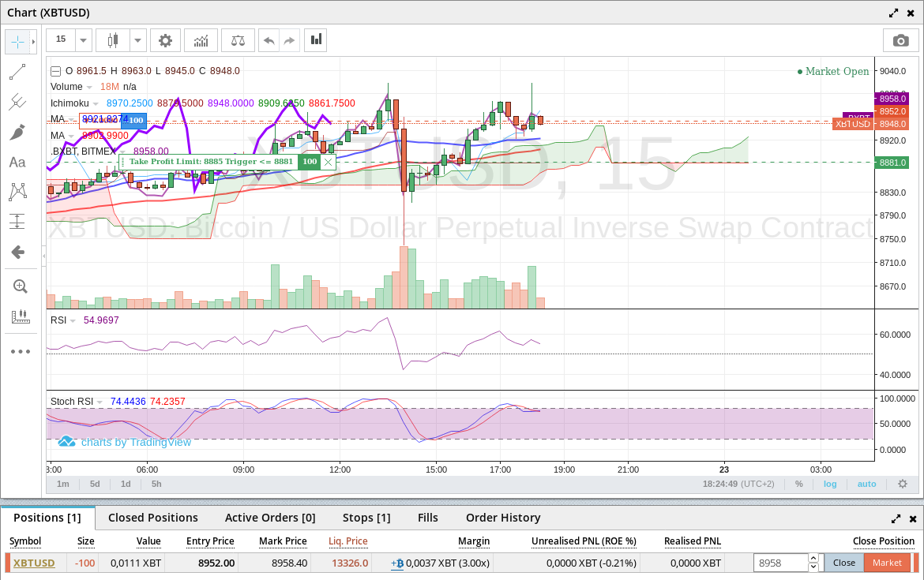This screenshot has width=924, height=580.
Task: Click the Realised PNL column header
Action: click(x=693, y=541)
